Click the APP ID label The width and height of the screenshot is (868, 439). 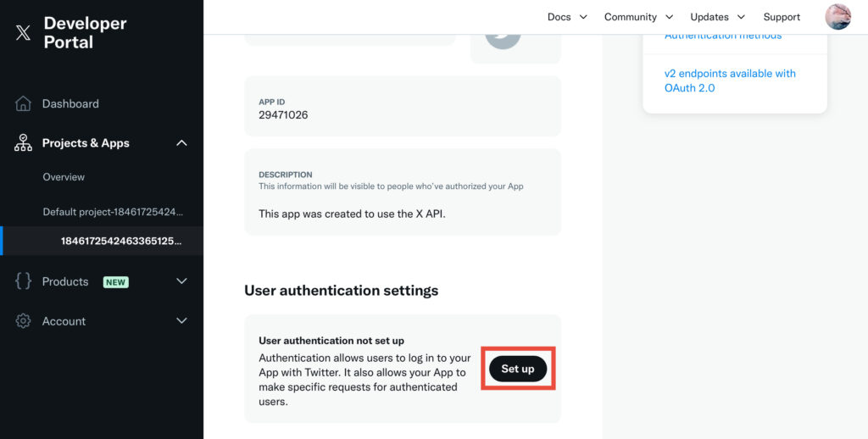pyautogui.click(x=272, y=102)
